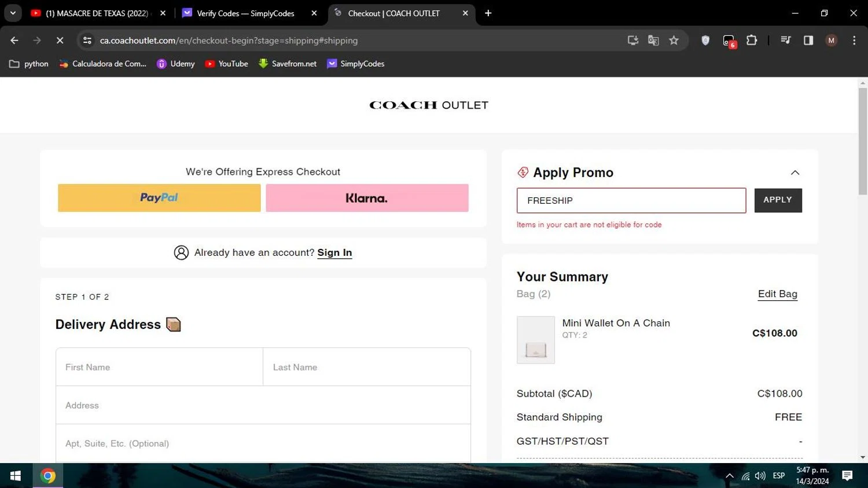Show hidden system tray icons

[x=730, y=476]
